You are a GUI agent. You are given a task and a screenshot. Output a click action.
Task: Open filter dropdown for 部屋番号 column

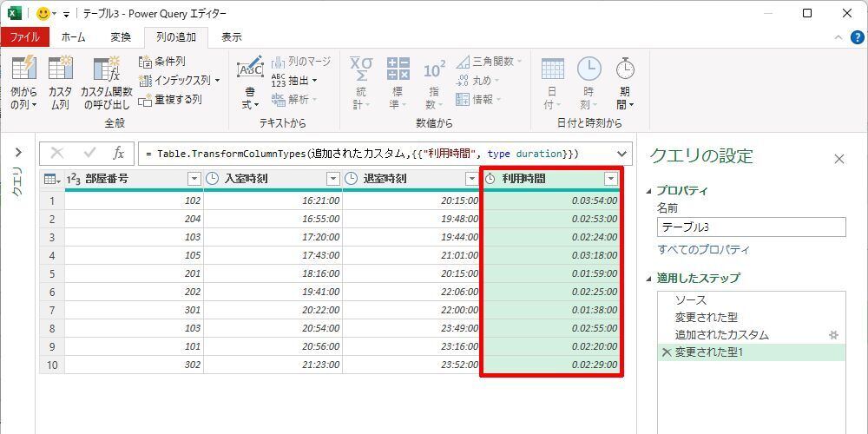(x=194, y=179)
